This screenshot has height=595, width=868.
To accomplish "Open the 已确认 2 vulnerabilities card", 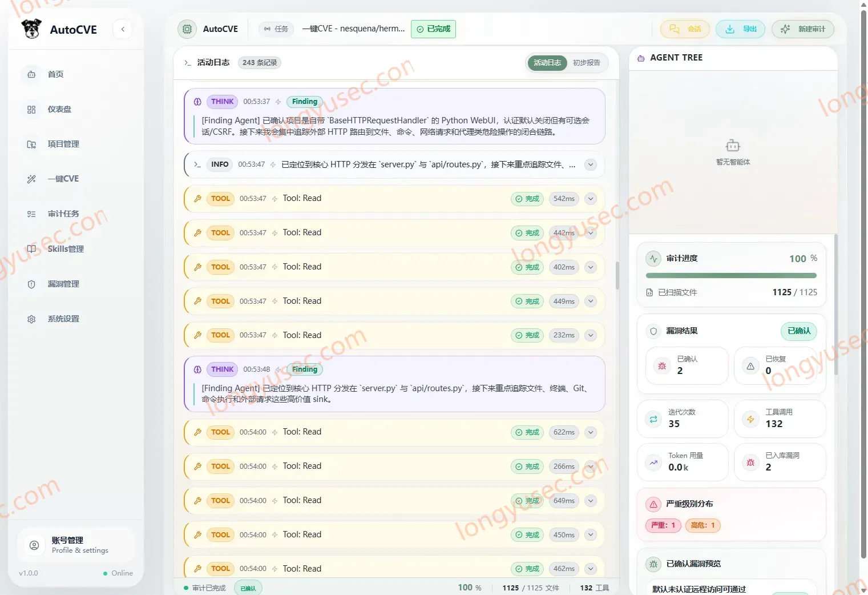I will 687,365.
